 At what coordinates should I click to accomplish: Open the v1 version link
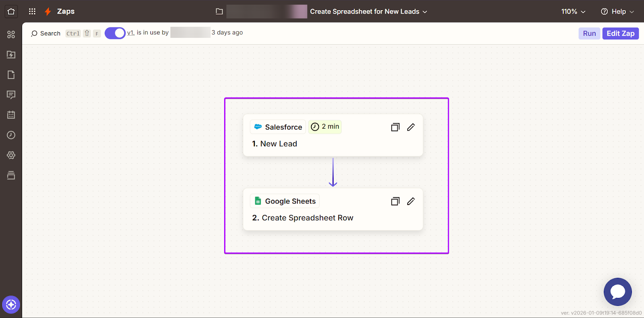point(130,33)
